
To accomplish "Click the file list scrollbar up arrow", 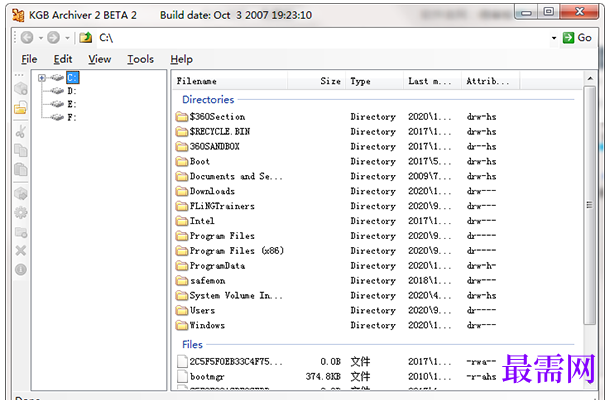I will pos(590,79).
